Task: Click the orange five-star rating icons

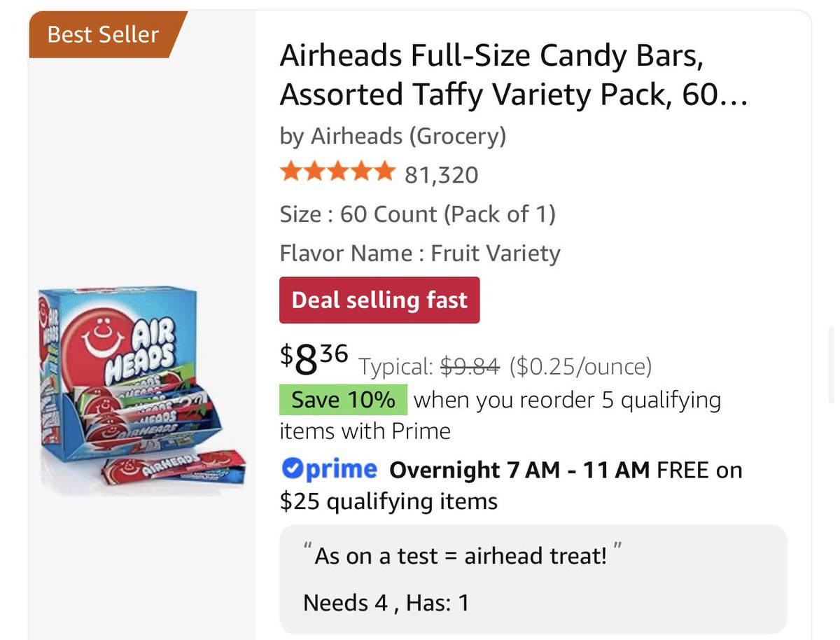Action: click(337, 172)
